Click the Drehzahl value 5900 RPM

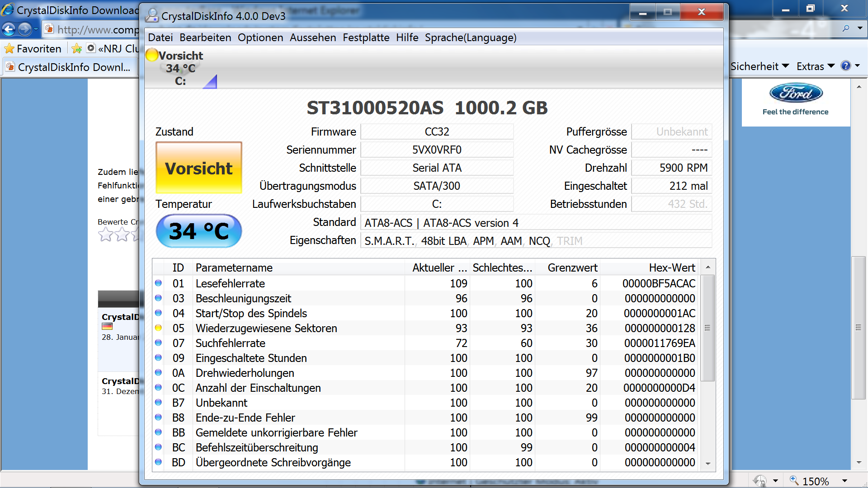coord(671,168)
